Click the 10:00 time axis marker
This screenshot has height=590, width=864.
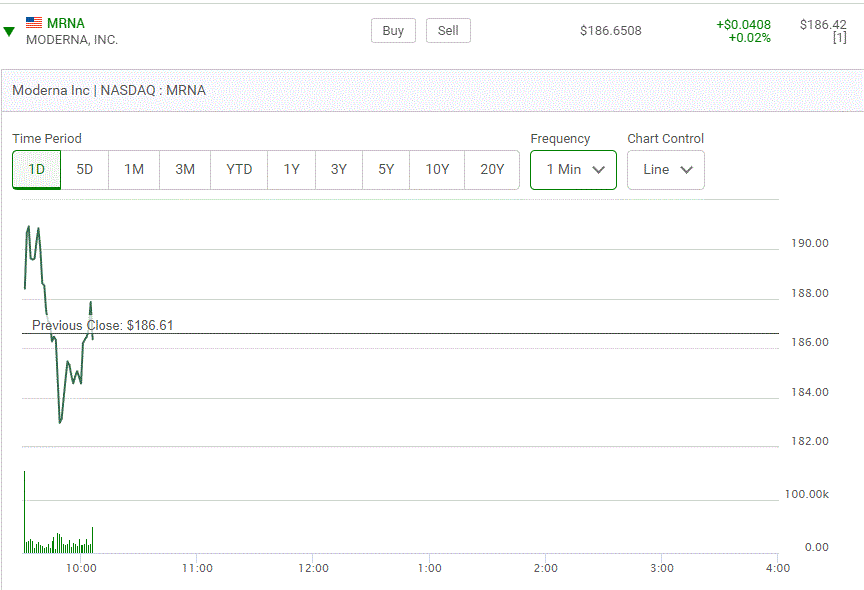click(x=81, y=568)
